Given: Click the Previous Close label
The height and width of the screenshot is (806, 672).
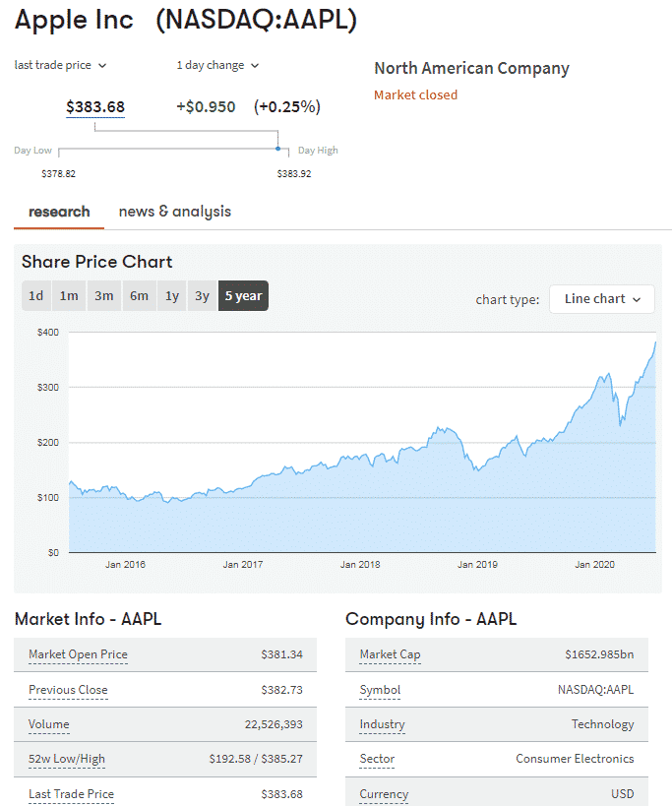Looking at the screenshot, I should 68,690.
